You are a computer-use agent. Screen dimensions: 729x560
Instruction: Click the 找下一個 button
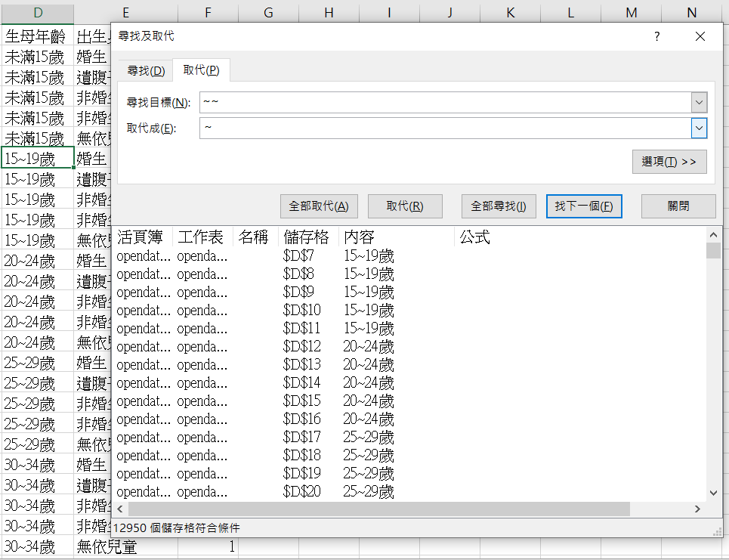coord(583,206)
